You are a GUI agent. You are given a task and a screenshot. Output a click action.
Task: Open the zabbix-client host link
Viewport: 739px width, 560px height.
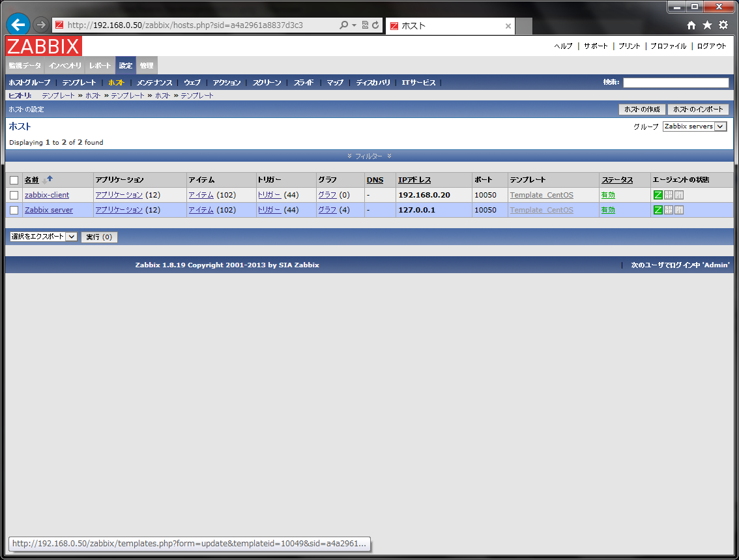47,195
